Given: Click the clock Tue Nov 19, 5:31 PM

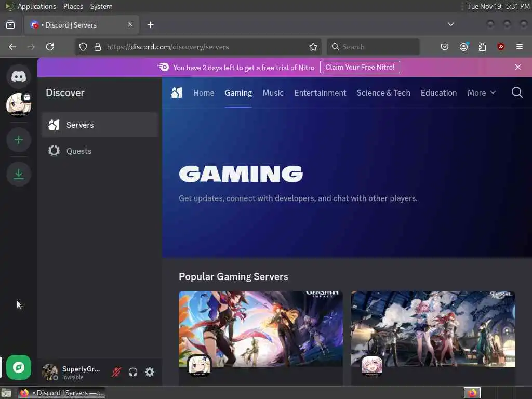Looking at the screenshot, I should pos(498,6).
